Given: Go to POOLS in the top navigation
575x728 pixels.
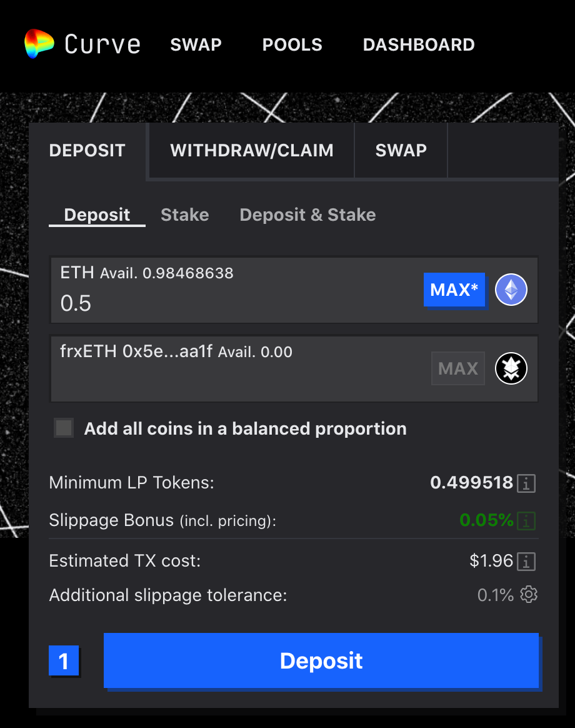Looking at the screenshot, I should click(292, 44).
